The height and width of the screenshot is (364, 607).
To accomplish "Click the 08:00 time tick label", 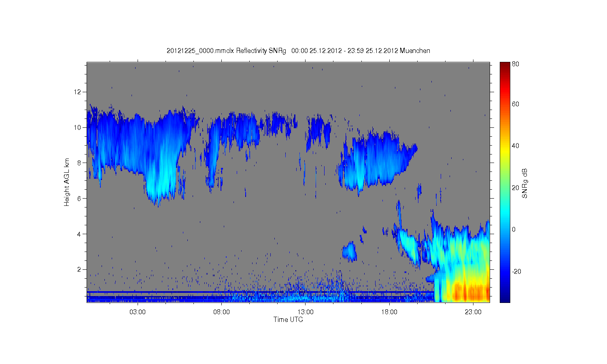I will point(222,312).
